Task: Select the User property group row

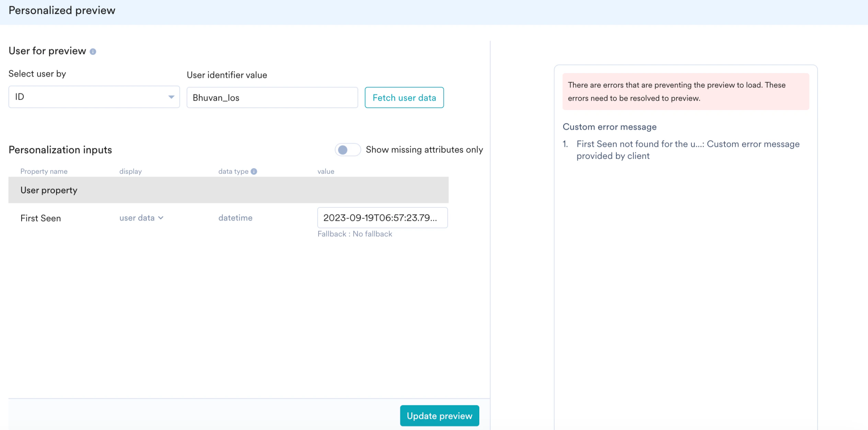Action: pos(228,190)
